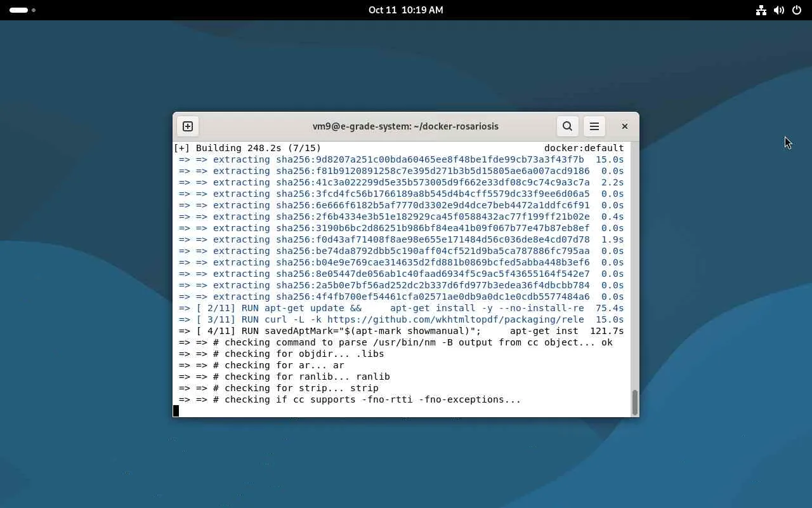The image size is (812, 508).
Task: Click the 'checking for ranlib... ranlib' line
Action: click(x=284, y=377)
